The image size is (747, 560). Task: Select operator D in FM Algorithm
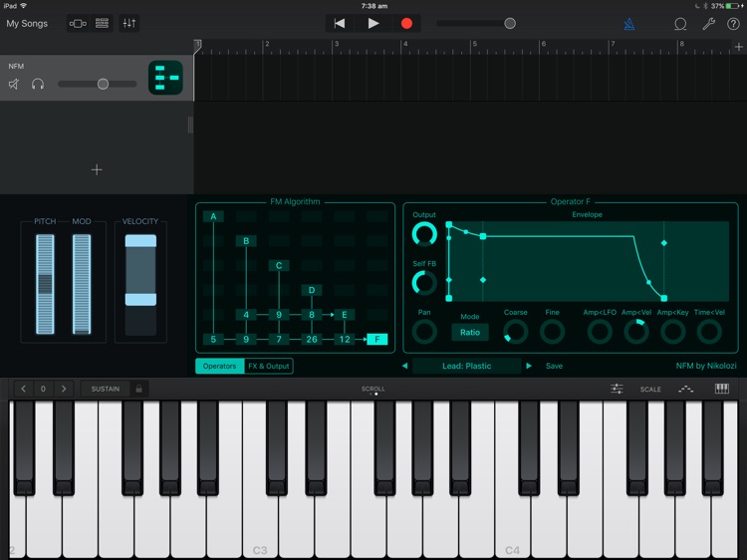(x=312, y=290)
